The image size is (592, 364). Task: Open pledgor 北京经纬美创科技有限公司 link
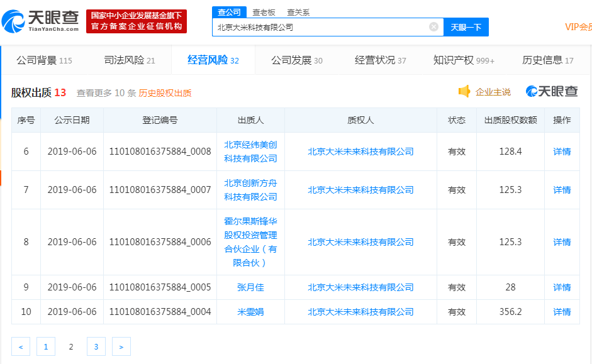pyautogui.click(x=250, y=152)
